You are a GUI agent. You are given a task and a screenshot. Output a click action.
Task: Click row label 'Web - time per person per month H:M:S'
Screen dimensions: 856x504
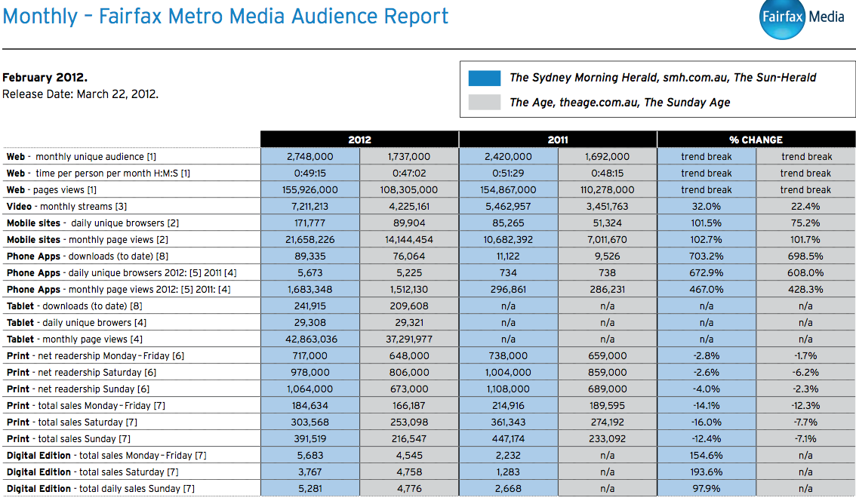pos(98,174)
